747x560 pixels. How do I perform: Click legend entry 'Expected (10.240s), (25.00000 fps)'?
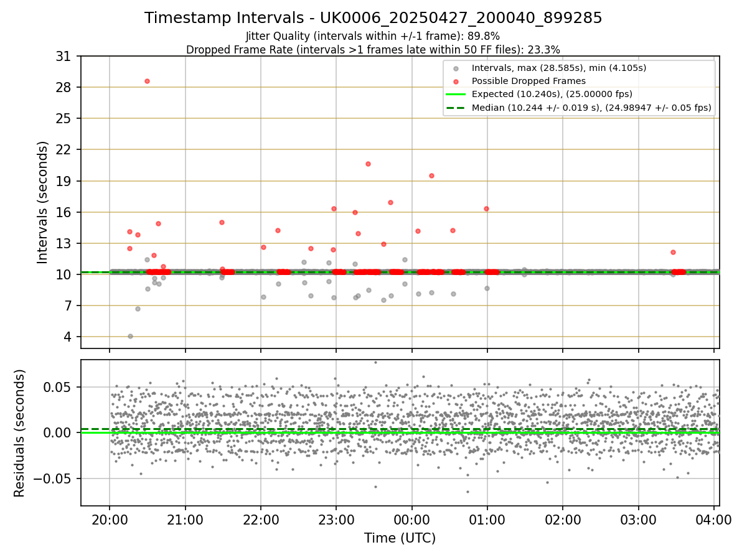(x=552, y=94)
